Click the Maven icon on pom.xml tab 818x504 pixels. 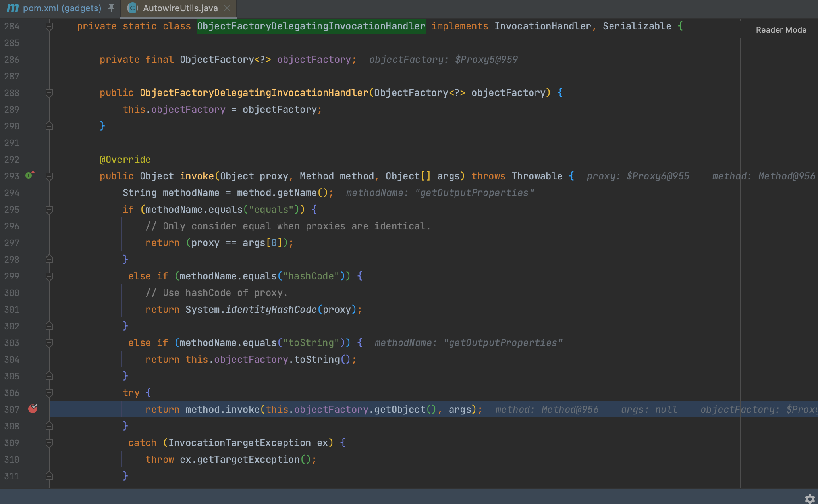pyautogui.click(x=13, y=8)
